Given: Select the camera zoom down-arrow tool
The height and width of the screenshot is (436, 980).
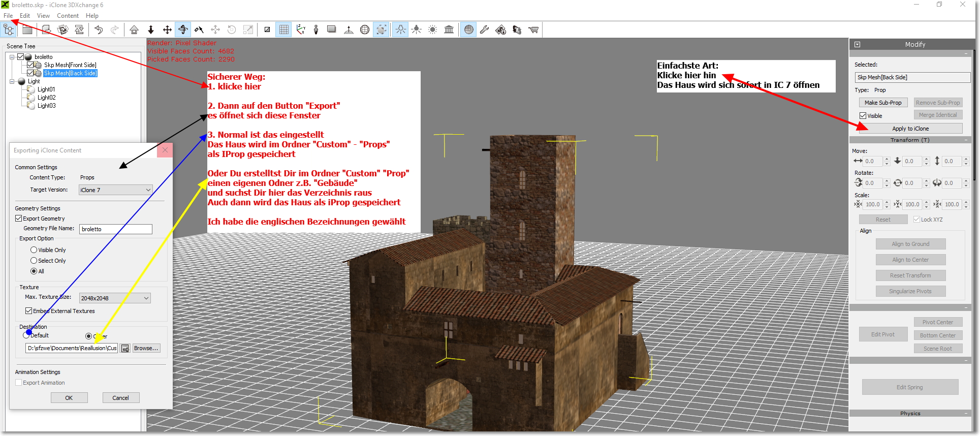Looking at the screenshot, I should click(x=151, y=29).
